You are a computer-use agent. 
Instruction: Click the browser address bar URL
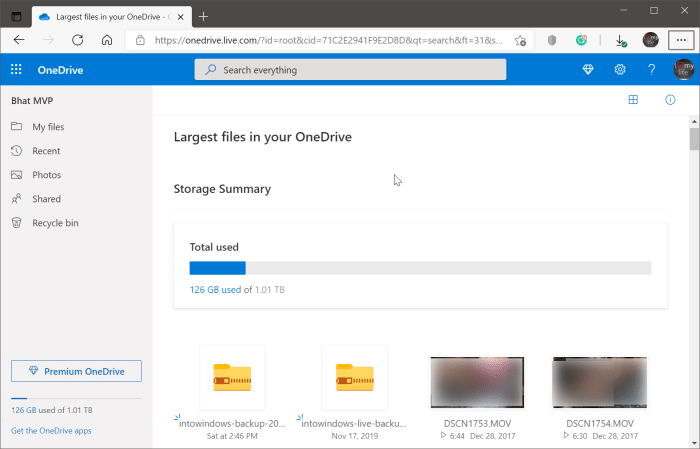coord(329,41)
